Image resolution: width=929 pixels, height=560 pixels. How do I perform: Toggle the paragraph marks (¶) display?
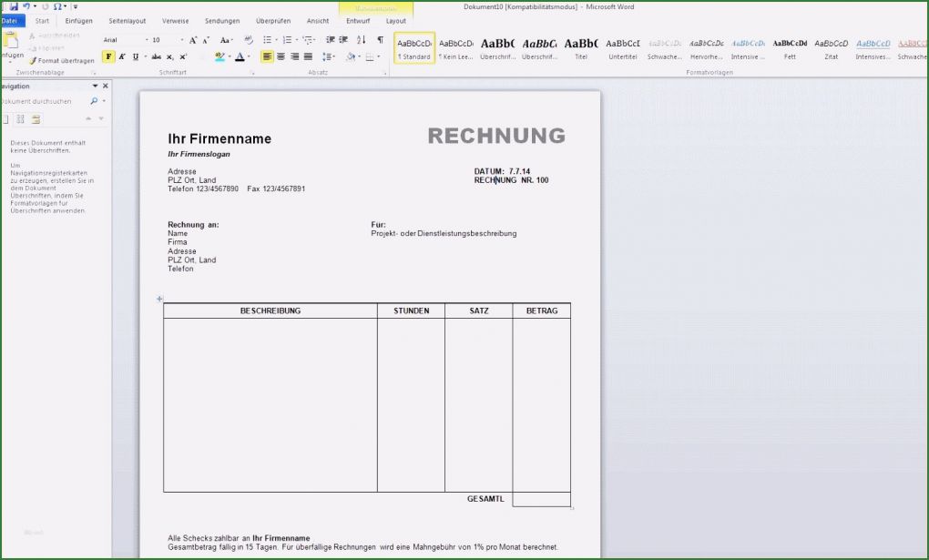pyautogui.click(x=379, y=40)
